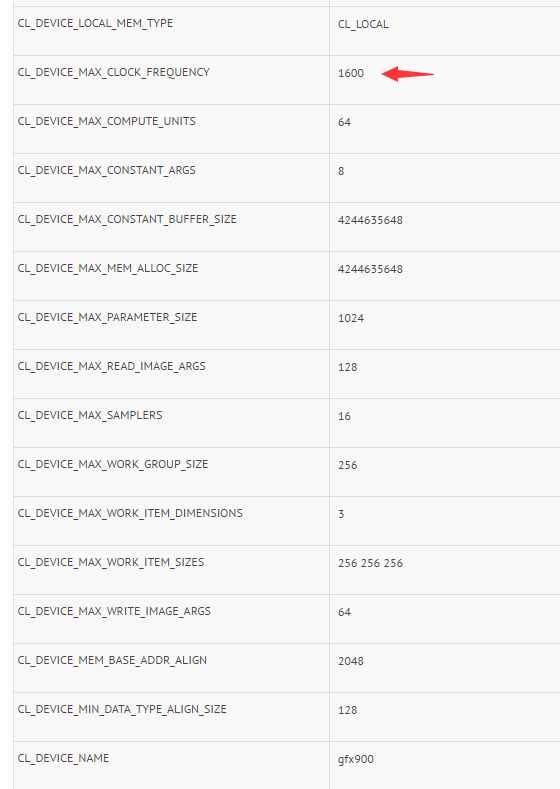Select the CL_DEVICE_MAX_READ_IMAGE_ARGS label
This screenshot has height=789, width=560.
[112, 366]
